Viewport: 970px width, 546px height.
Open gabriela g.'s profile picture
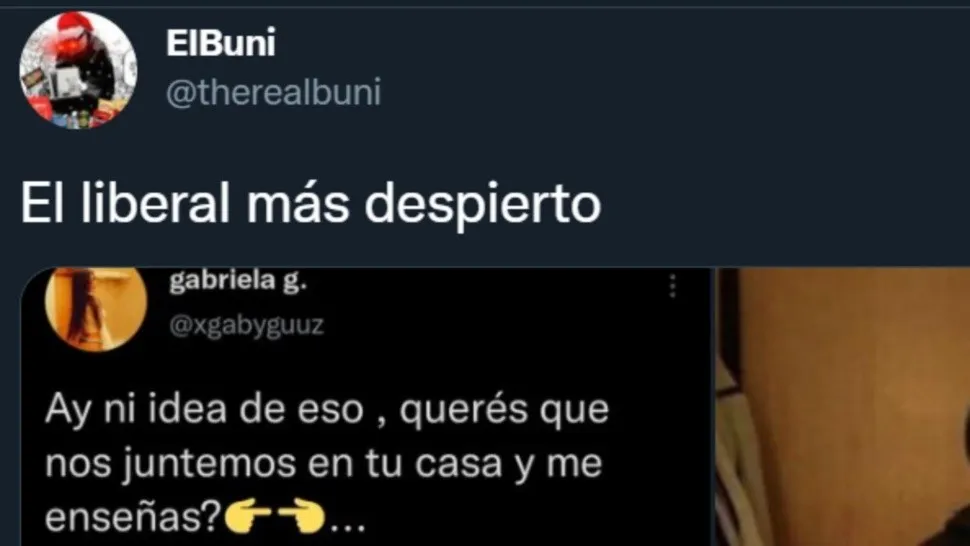pos(96,308)
